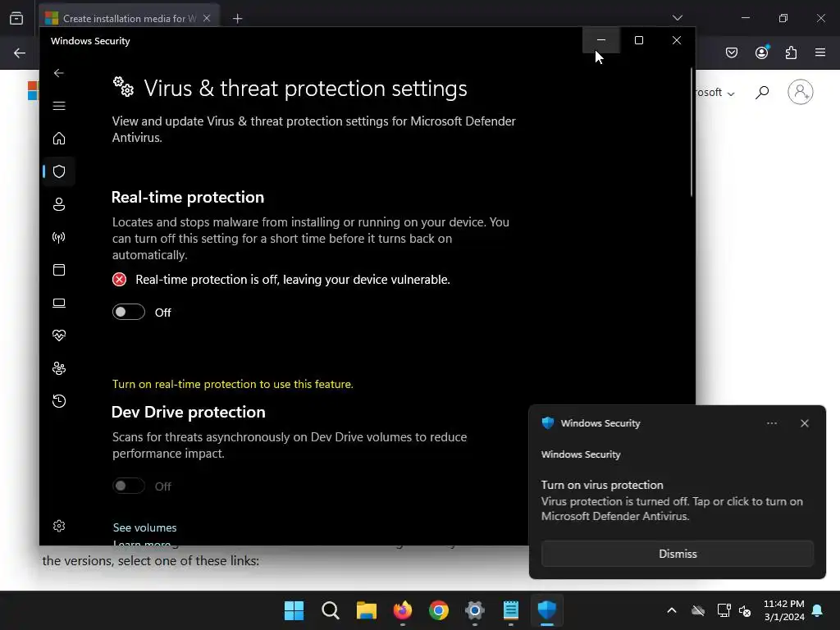Open the Firefox account icon
The height and width of the screenshot is (630, 840).
pyautogui.click(x=761, y=52)
